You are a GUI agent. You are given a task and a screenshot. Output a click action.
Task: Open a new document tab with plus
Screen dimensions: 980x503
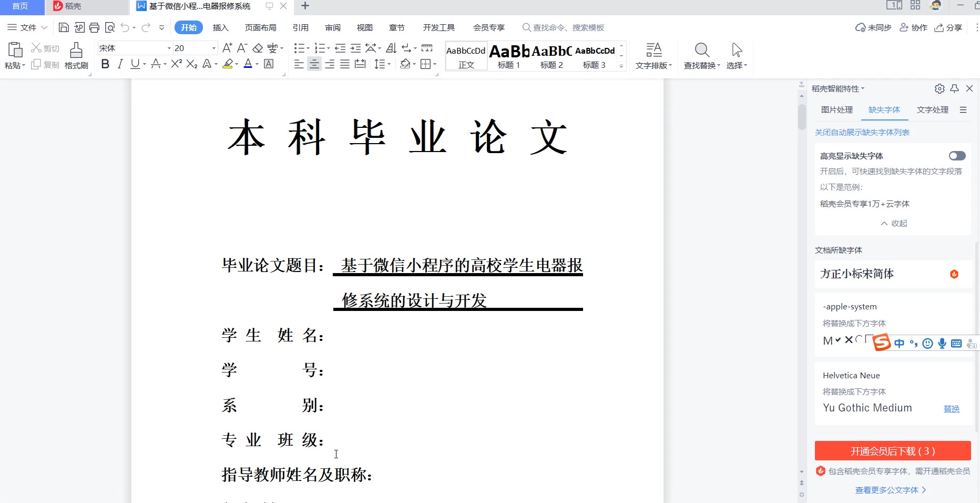pos(305,6)
